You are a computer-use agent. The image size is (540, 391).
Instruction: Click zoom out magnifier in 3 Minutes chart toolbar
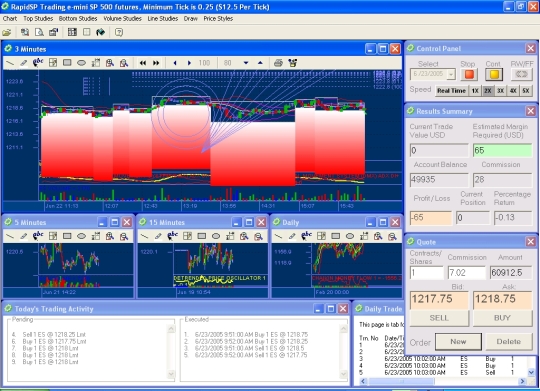[x=124, y=63]
